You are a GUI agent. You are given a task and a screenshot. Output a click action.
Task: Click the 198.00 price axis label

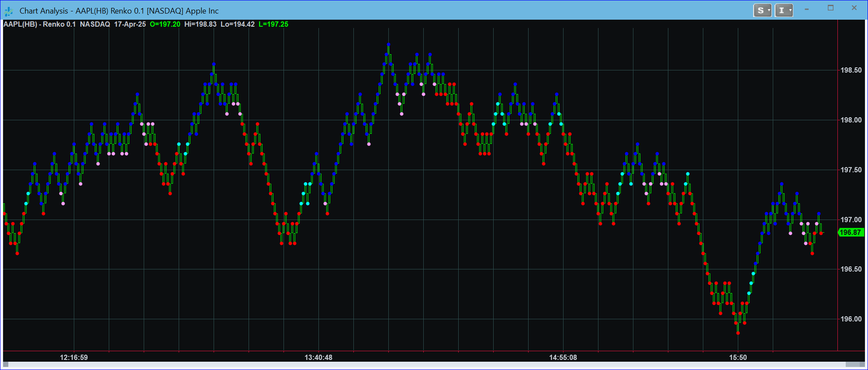coord(851,120)
